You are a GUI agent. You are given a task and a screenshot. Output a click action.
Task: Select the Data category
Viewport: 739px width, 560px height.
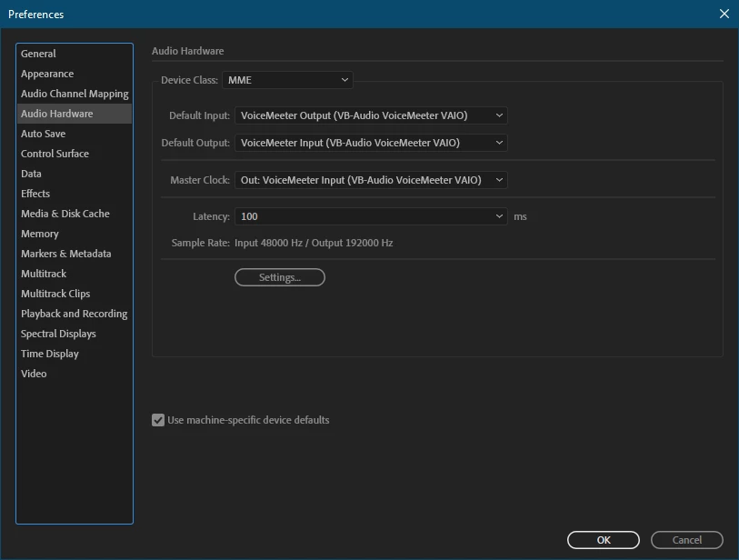tap(74, 174)
